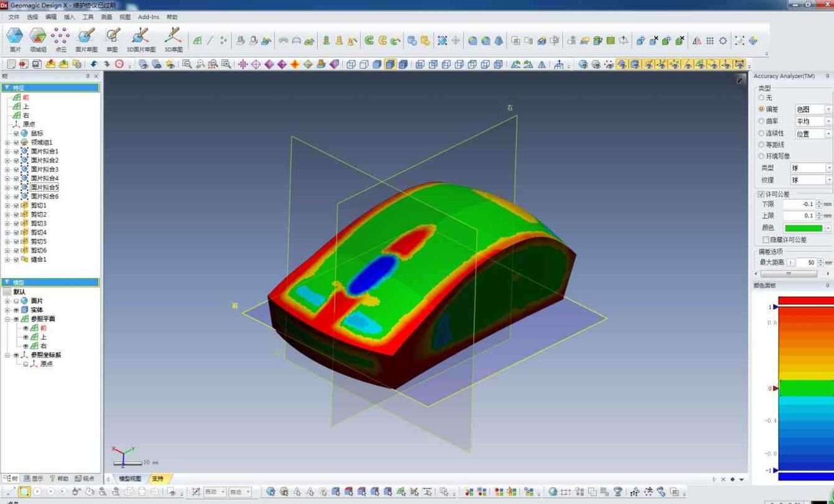Click the orange four-point star view icon
The width and height of the screenshot is (834, 504).
(295, 64)
